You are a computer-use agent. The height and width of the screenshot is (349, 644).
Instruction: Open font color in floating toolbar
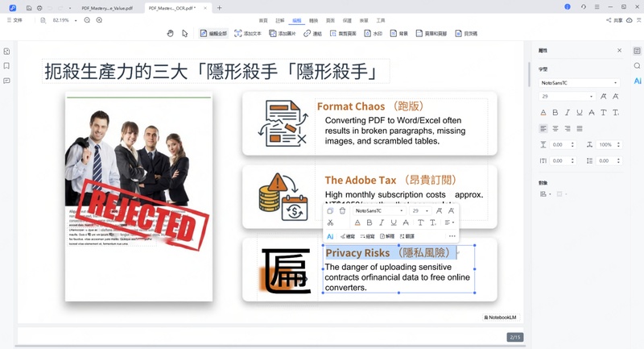(357, 222)
